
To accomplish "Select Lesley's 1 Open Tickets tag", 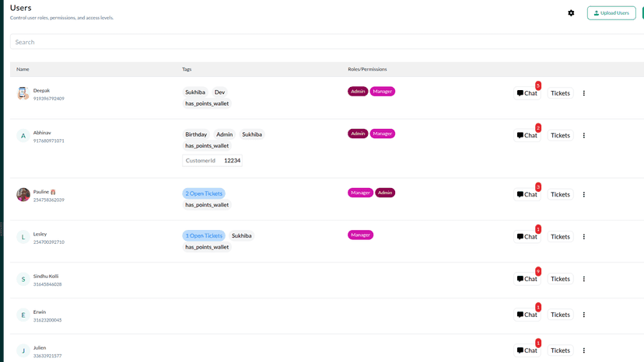I will (x=204, y=235).
